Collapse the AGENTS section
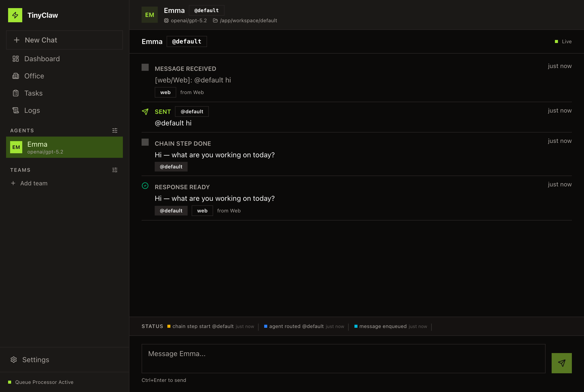 (22, 130)
